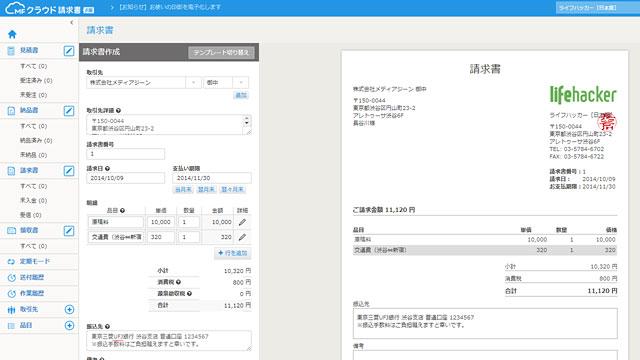Focus the 振込先 bank details textarea
This screenshot has width=640, height=360.
pyautogui.click(x=169, y=340)
